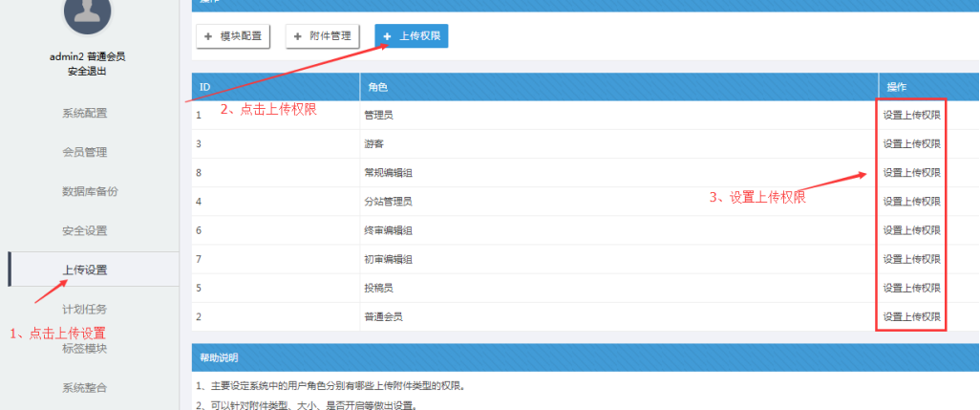The image size is (980, 410).
Task: Set upload permission for 终审编辑组
Action: [911, 230]
